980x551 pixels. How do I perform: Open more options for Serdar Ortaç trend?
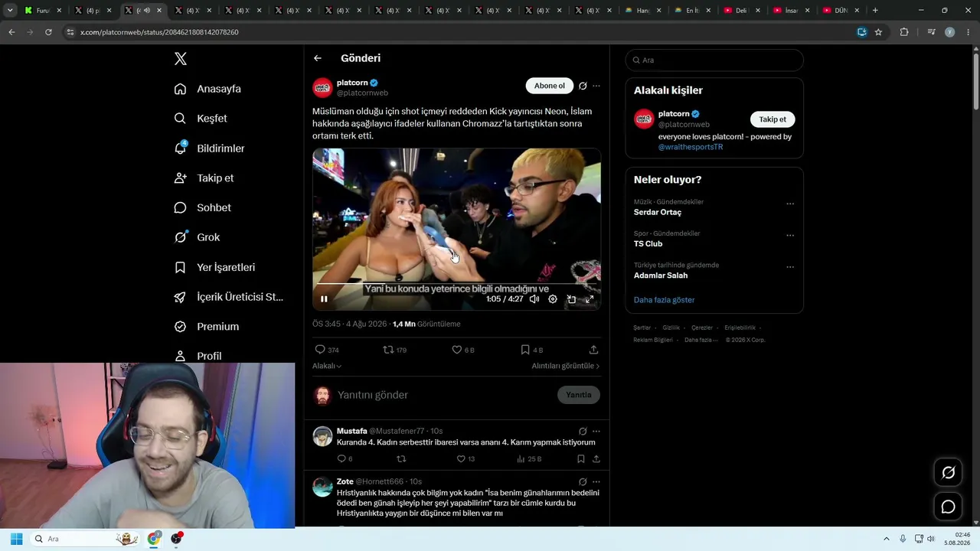point(790,204)
